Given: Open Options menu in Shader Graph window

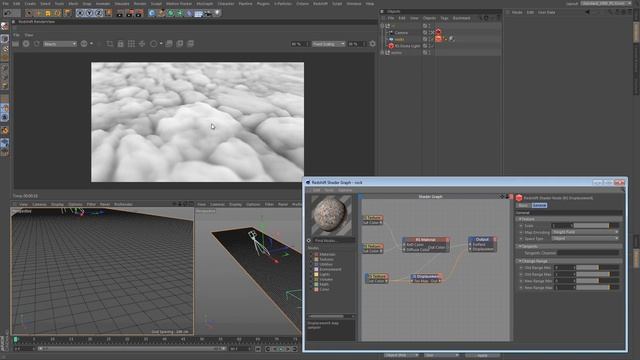Looking at the screenshot, I should (344, 190).
